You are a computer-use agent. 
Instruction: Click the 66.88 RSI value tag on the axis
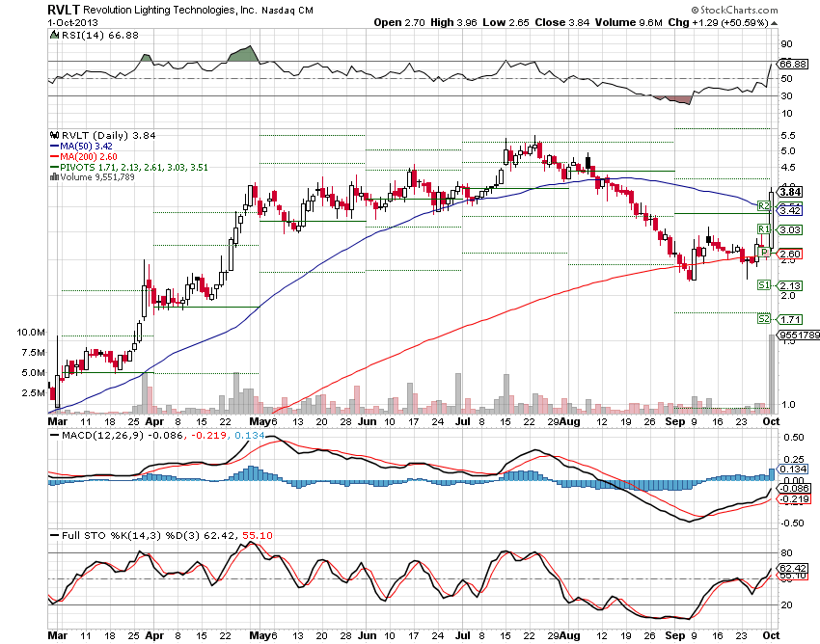[793, 64]
